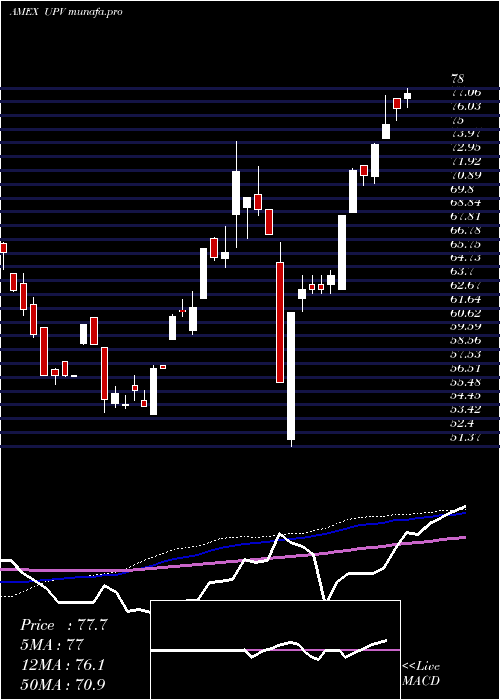Click the 51.37 price axis label

click(x=466, y=437)
